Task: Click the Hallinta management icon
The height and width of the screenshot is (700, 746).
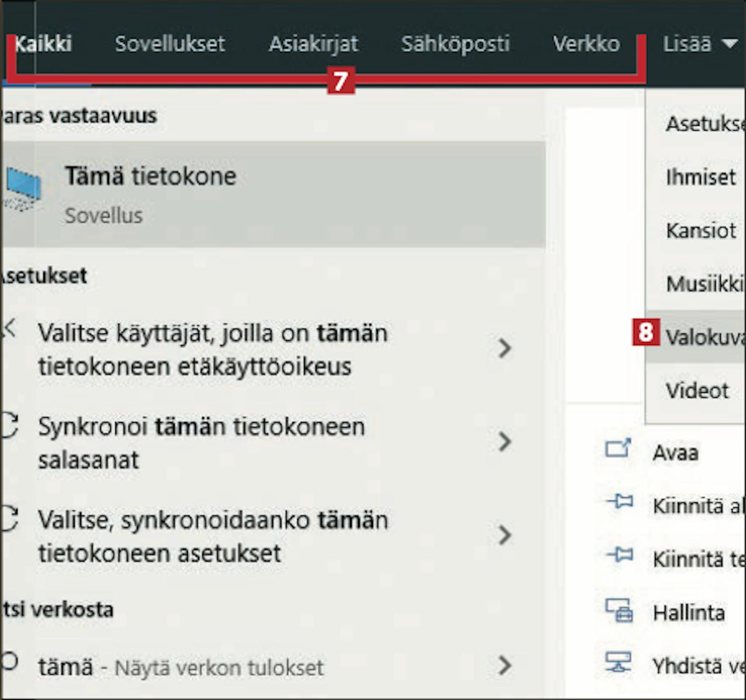Action: [619, 610]
